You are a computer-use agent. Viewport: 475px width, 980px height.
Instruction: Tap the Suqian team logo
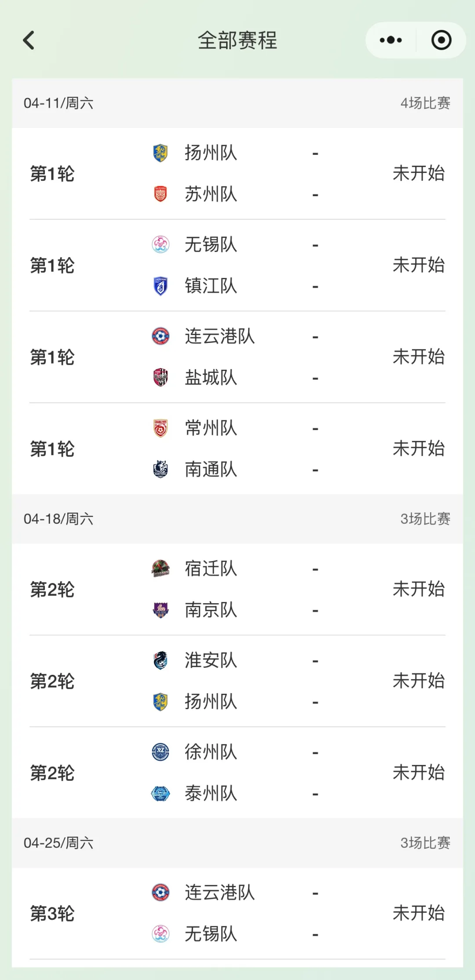(161, 568)
